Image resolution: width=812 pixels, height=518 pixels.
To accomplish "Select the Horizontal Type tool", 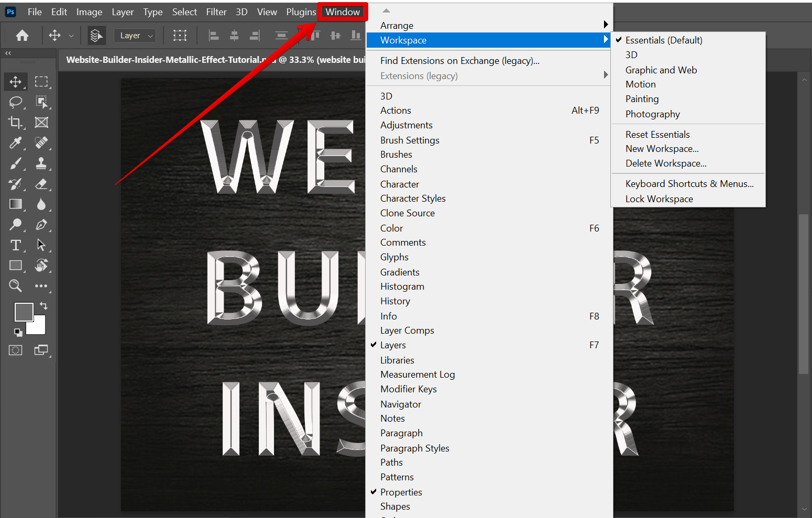I will pyautogui.click(x=15, y=245).
